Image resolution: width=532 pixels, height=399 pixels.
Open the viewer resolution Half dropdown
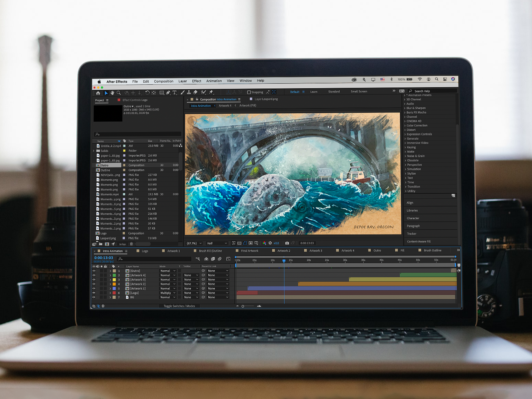coord(217,243)
